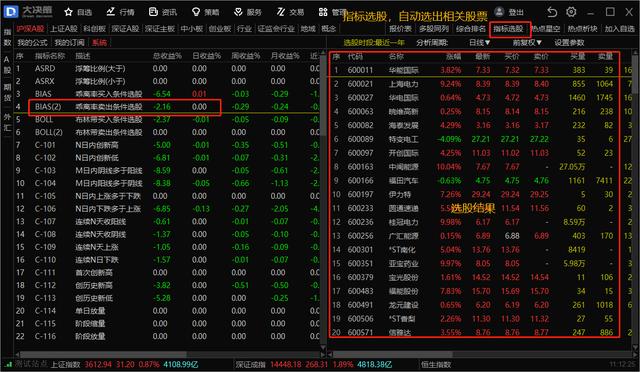Screen dimensions: 640x372
Task: Open the 自选 star icon
Action: click(69, 12)
